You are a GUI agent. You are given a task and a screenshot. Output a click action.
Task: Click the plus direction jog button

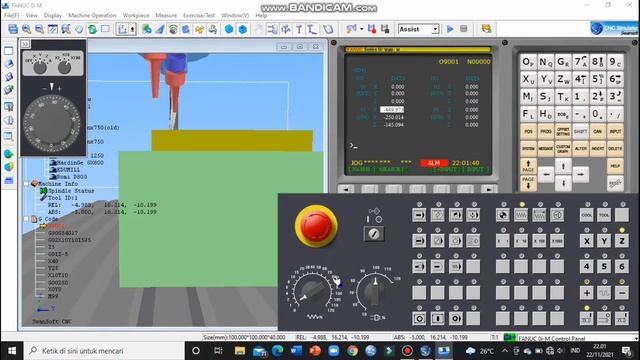point(587,293)
